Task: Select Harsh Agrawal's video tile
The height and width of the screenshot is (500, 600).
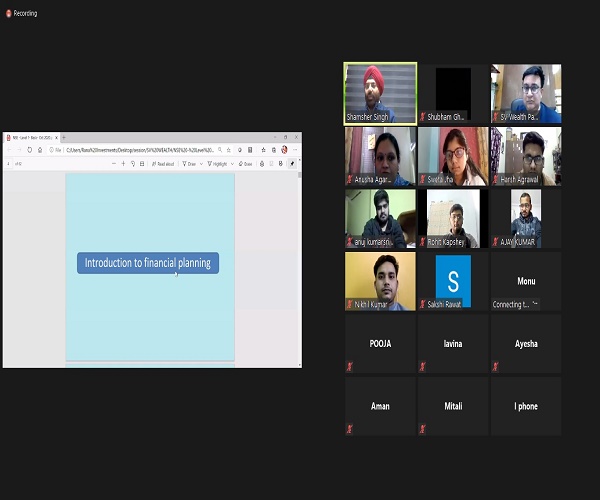Action: point(525,156)
